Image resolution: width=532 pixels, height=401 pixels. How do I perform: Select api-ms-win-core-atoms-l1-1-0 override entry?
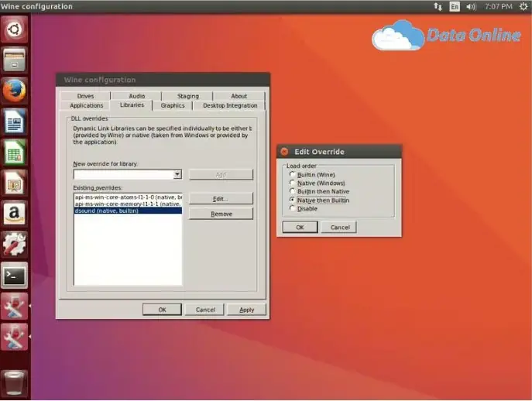(x=128, y=197)
